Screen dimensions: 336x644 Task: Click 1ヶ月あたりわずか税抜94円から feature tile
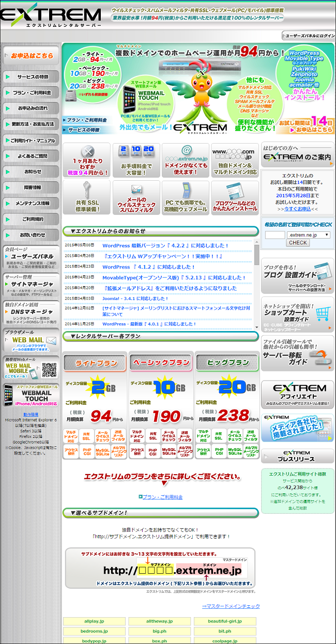click(x=86, y=160)
